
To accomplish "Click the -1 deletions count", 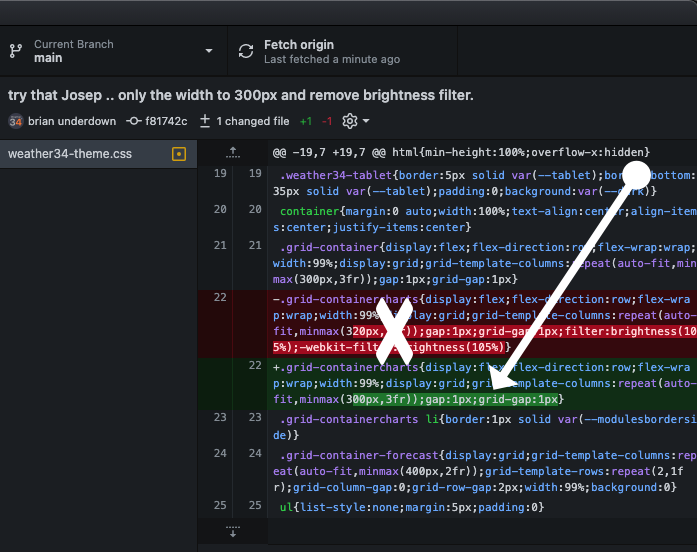I will point(327,121).
